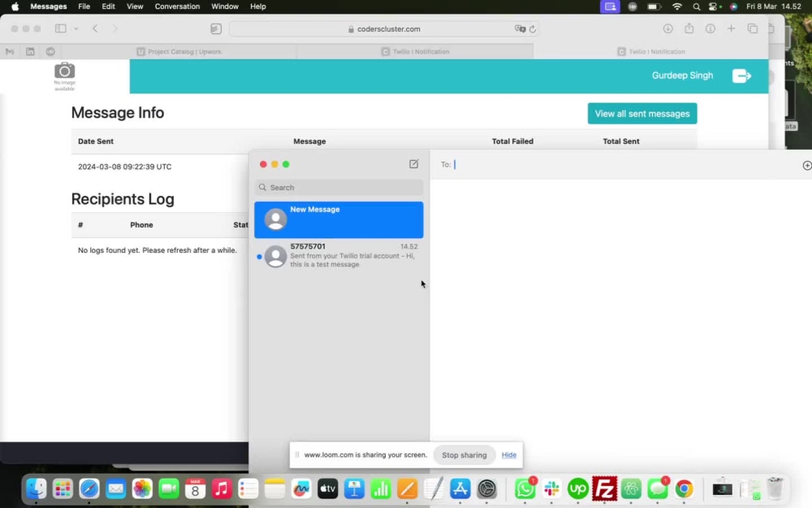Open FaceTime from the Dock

pos(168,488)
